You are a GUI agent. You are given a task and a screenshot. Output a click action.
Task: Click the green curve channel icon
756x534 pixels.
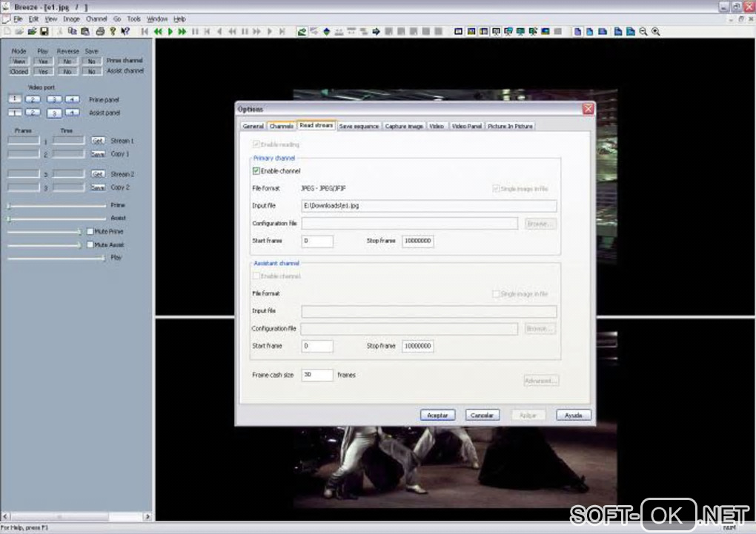coord(302,32)
